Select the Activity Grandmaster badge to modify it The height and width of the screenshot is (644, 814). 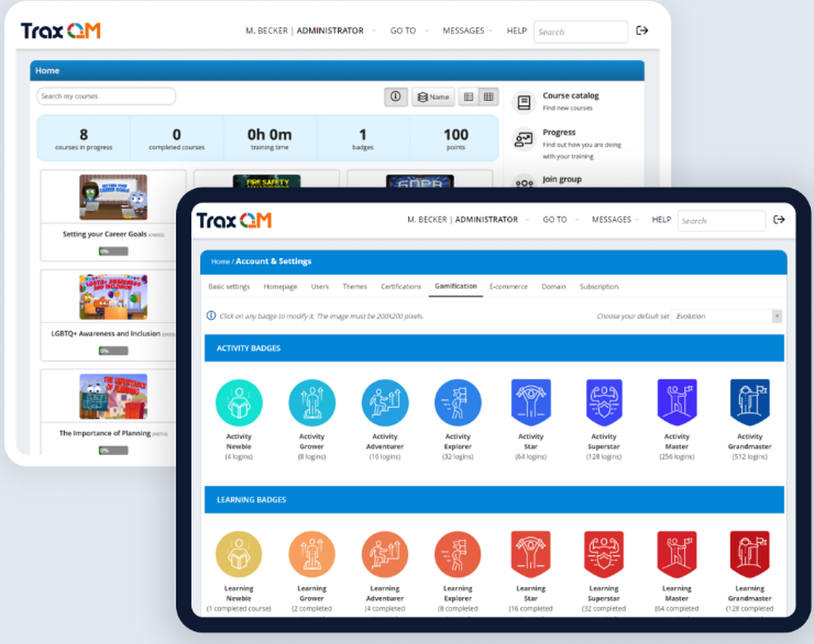coord(750,401)
